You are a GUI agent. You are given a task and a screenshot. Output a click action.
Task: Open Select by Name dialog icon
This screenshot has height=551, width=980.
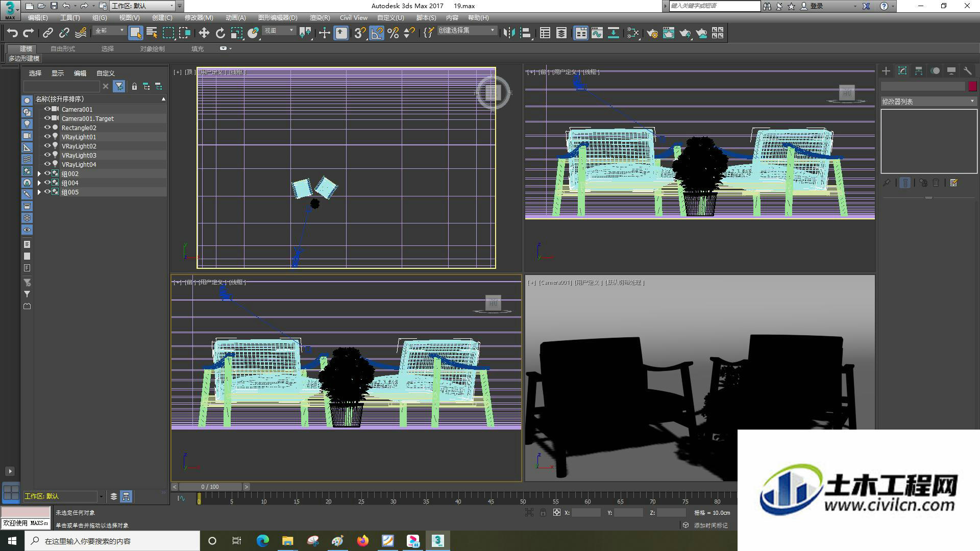[x=152, y=33]
